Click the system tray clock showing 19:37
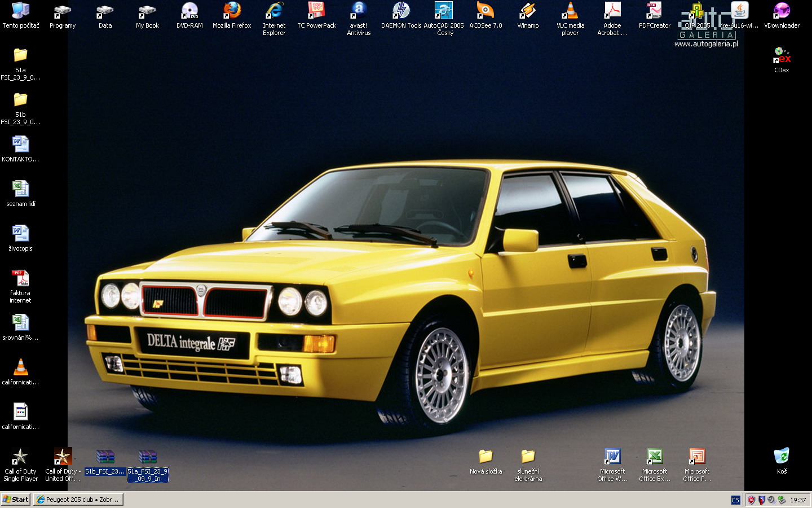This screenshot has width=812, height=508. coord(798,500)
